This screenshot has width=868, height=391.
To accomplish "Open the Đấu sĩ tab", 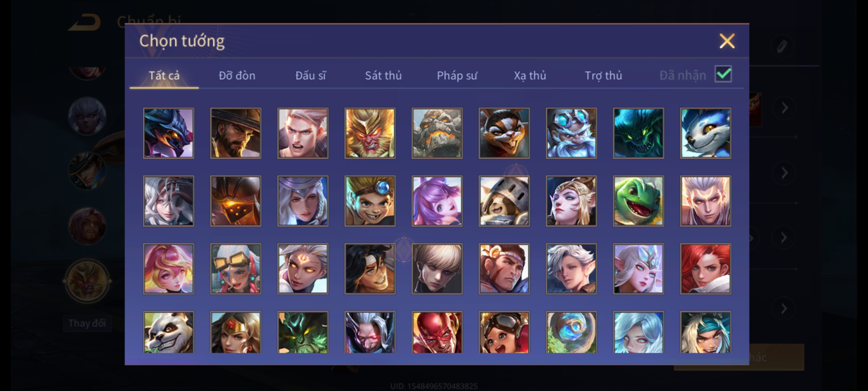I will click(x=310, y=75).
